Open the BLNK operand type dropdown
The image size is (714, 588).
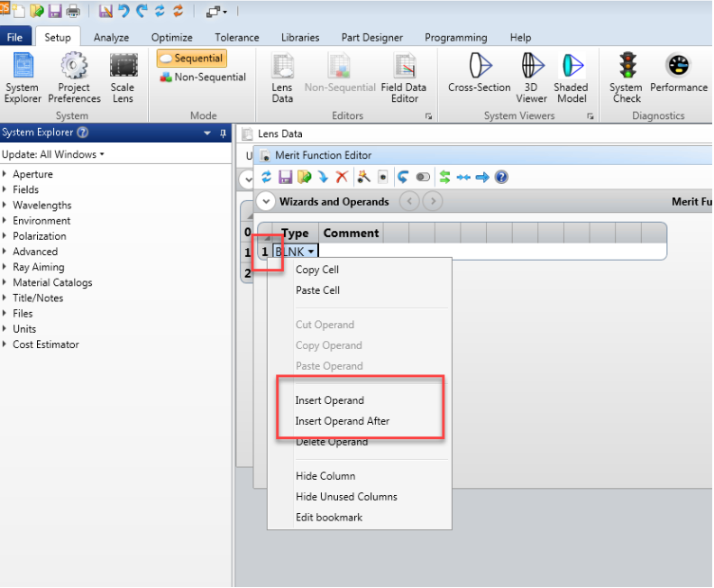(x=311, y=252)
